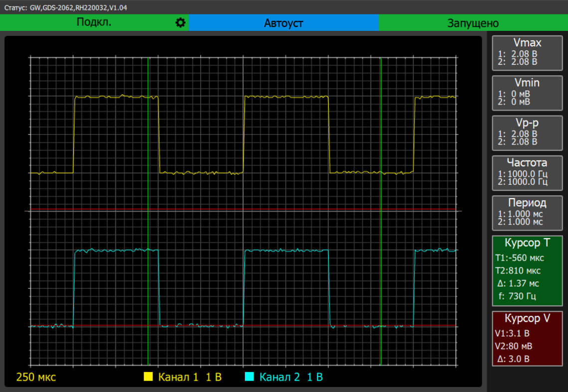Open the Канал 2 voltage scale selector

tap(314, 378)
